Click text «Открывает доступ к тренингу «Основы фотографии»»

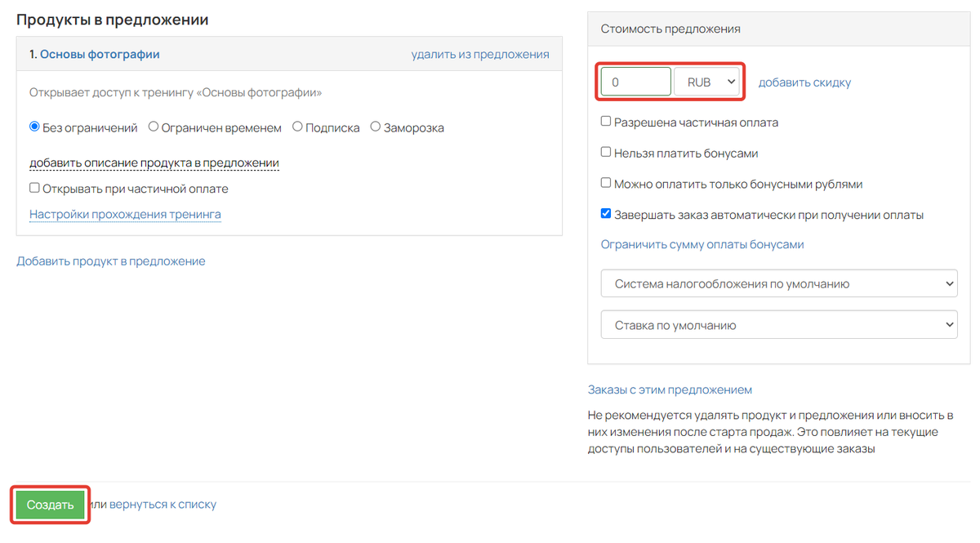176,92
